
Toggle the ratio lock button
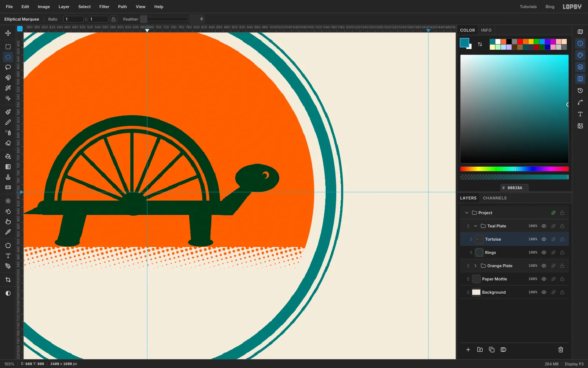click(114, 19)
